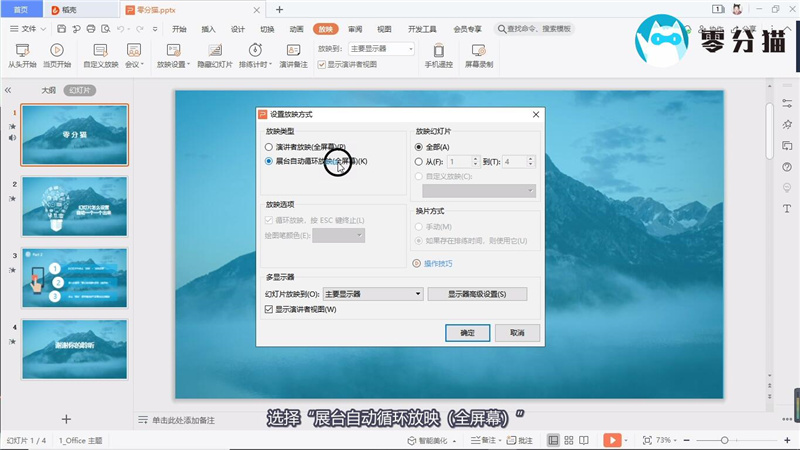Open 自定义放映 from the ribbon
Viewport: 800px width, 450px height.
click(x=100, y=49)
